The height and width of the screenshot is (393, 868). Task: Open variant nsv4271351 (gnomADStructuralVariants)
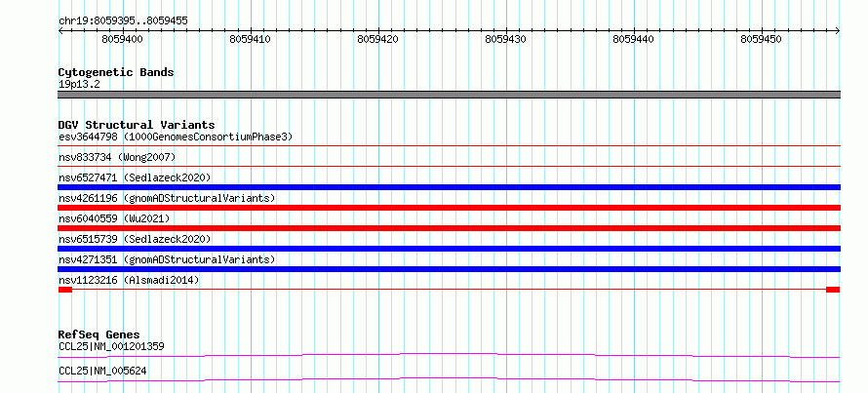pyautogui.click(x=167, y=259)
